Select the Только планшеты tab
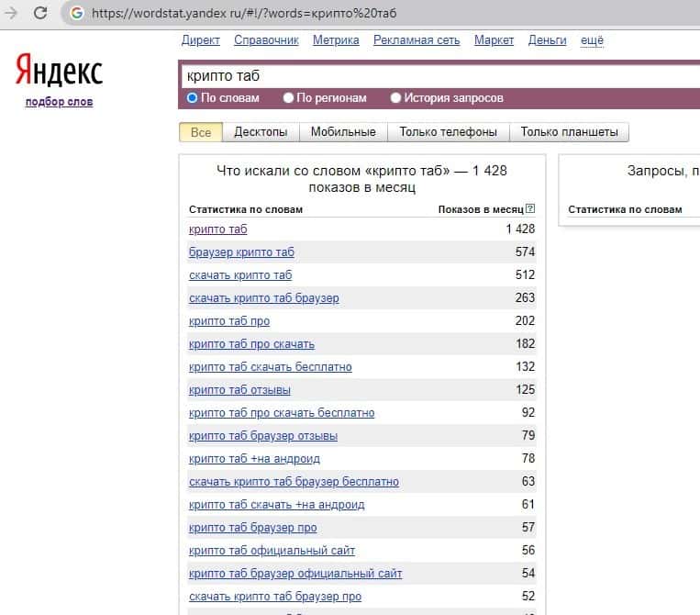Image resolution: width=700 pixels, height=615 pixels. (569, 132)
